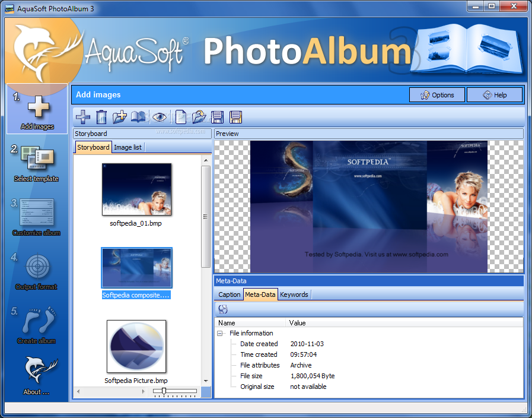Click the value 1,800,054 Byte

(313, 376)
